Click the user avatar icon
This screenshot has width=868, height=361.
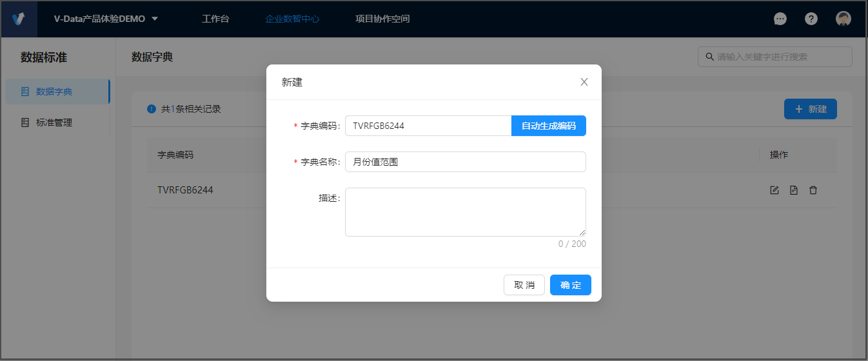[843, 19]
